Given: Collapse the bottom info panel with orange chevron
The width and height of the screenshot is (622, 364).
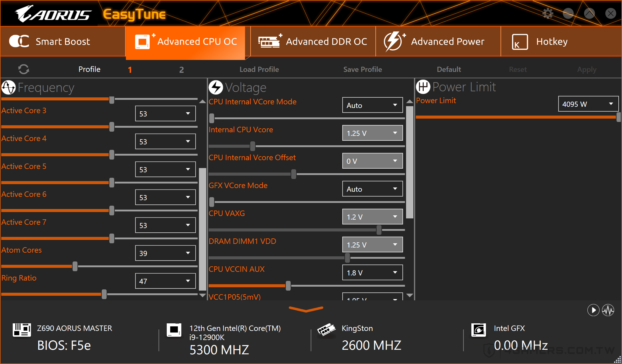Looking at the screenshot, I should coord(306,309).
